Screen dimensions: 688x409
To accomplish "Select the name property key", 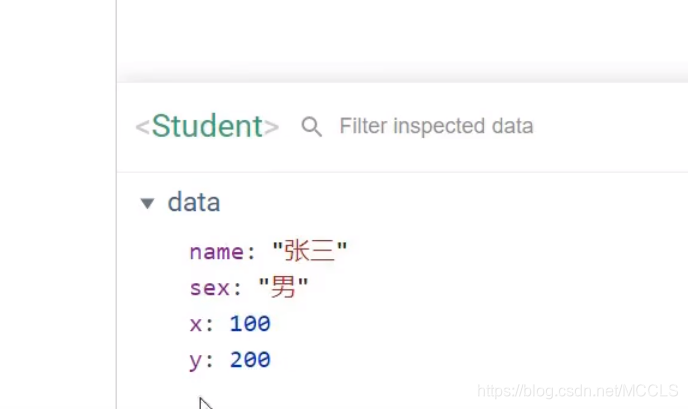I will pyautogui.click(x=216, y=252).
